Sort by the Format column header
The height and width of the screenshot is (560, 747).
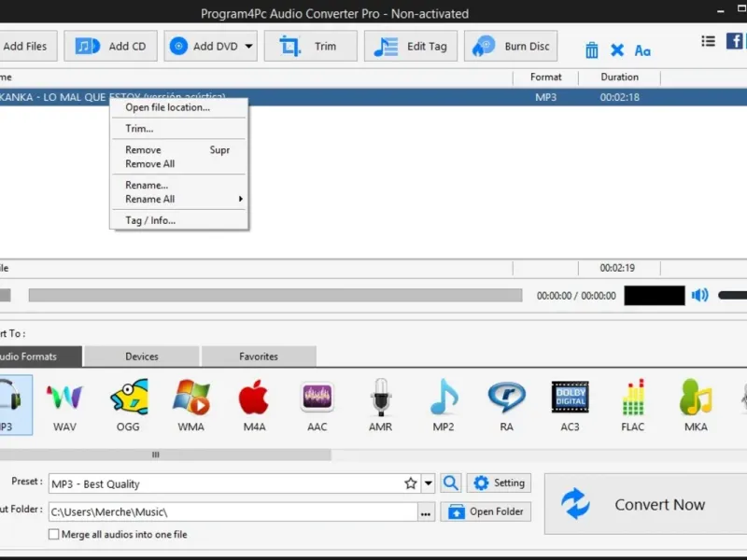click(545, 77)
